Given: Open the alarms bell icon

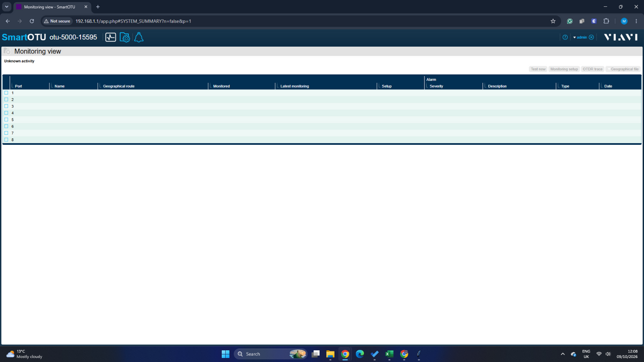Looking at the screenshot, I should coord(138,38).
